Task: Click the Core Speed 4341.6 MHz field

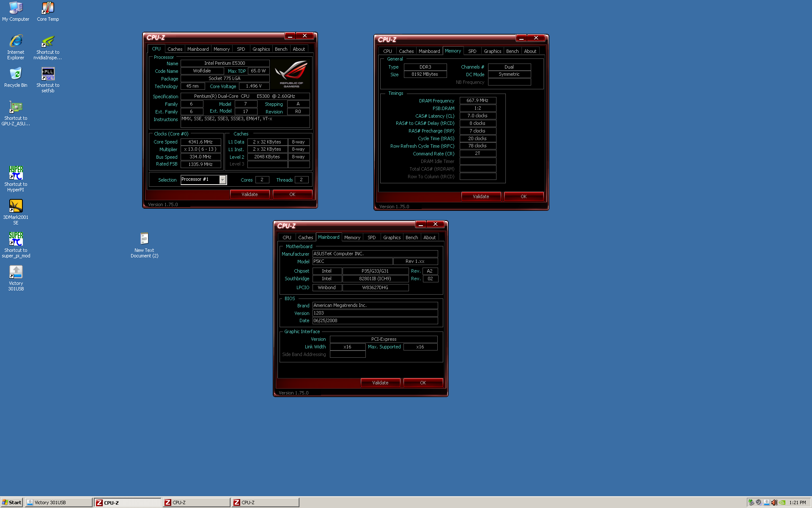Action: (x=200, y=142)
